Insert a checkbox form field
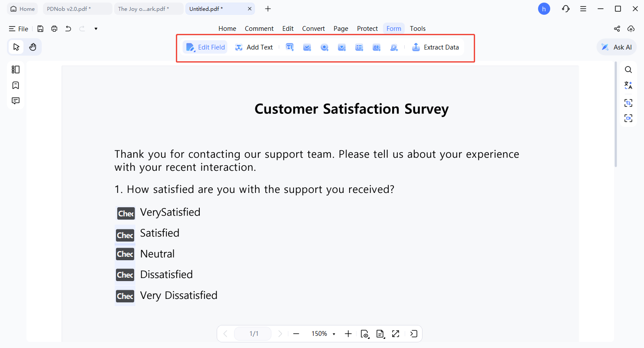This screenshot has height=348, width=644. click(x=307, y=47)
